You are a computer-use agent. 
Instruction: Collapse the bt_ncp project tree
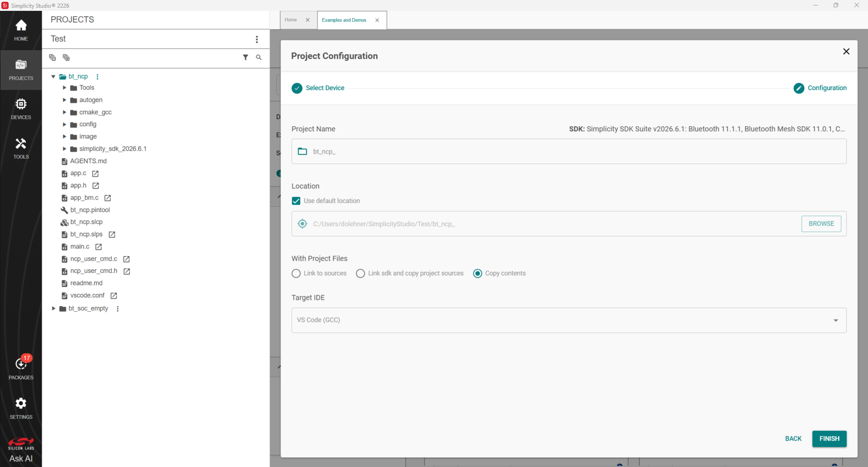click(53, 76)
